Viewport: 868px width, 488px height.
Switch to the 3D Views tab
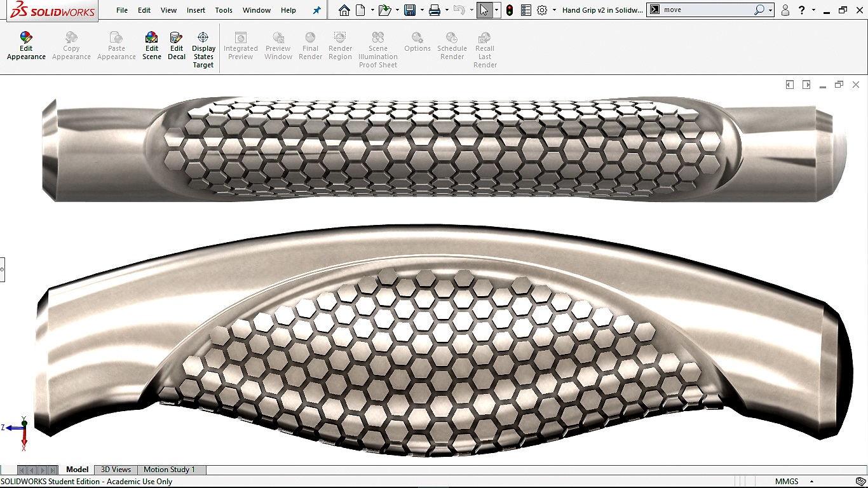click(x=116, y=470)
